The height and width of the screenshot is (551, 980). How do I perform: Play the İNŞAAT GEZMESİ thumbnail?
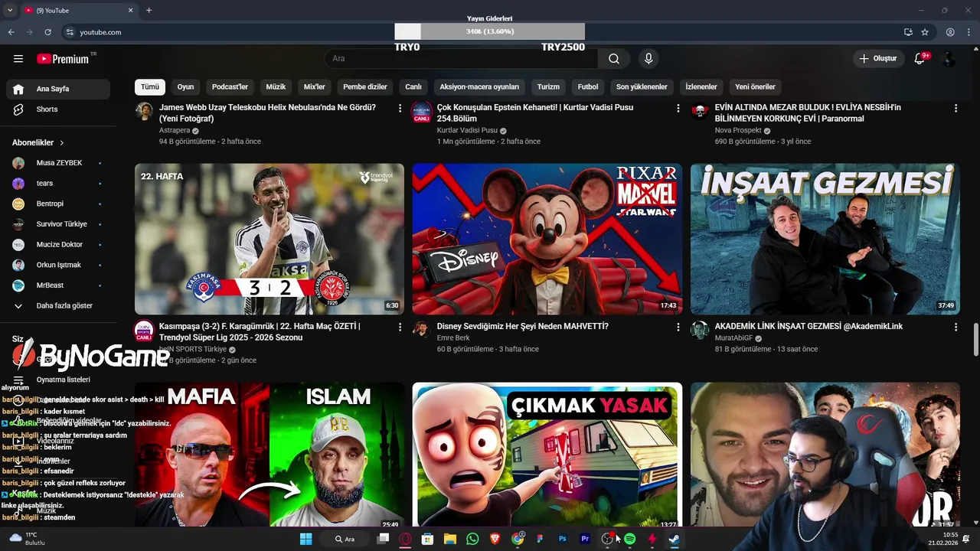[x=825, y=239]
